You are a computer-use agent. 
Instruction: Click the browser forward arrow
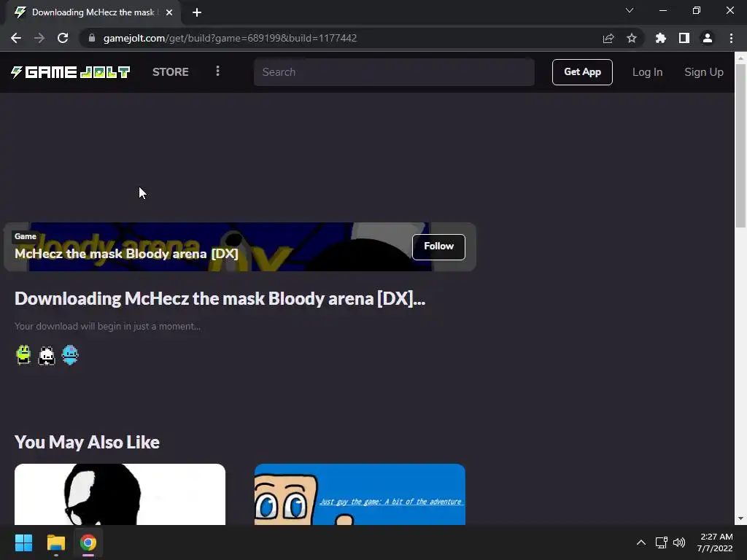39,38
